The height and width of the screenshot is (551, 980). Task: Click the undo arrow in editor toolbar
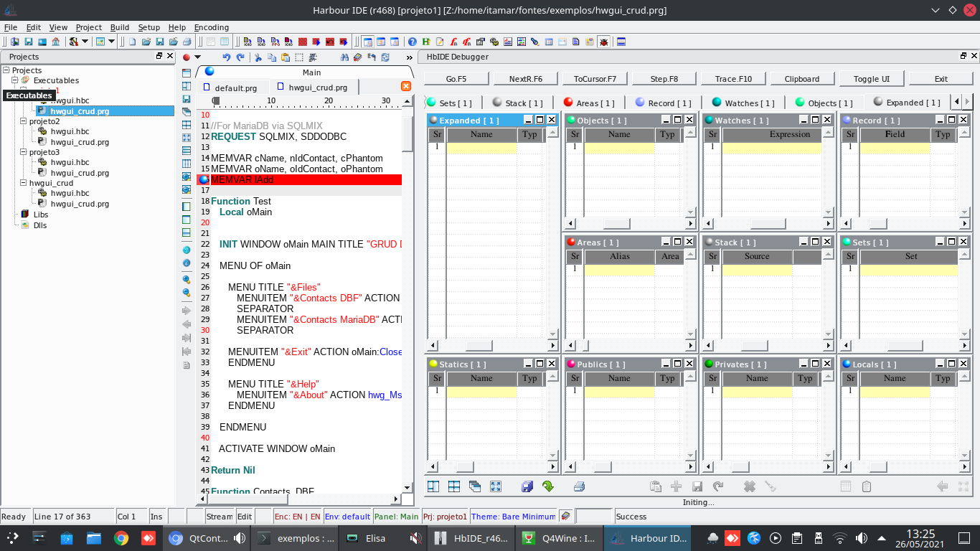coord(227,57)
